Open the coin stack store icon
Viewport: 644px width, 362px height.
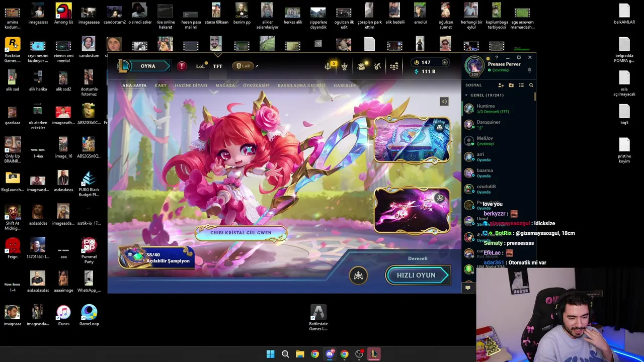[x=394, y=66]
